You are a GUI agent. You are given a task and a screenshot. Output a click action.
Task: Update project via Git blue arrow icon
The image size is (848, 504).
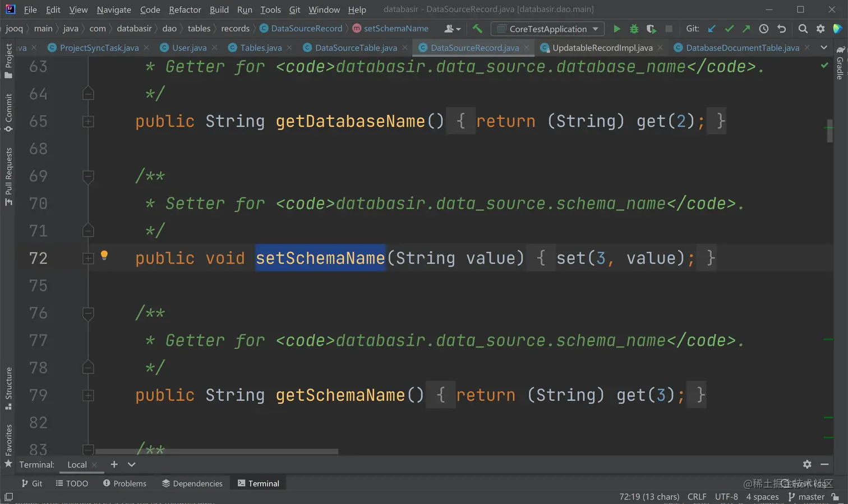click(x=712, y=29)
